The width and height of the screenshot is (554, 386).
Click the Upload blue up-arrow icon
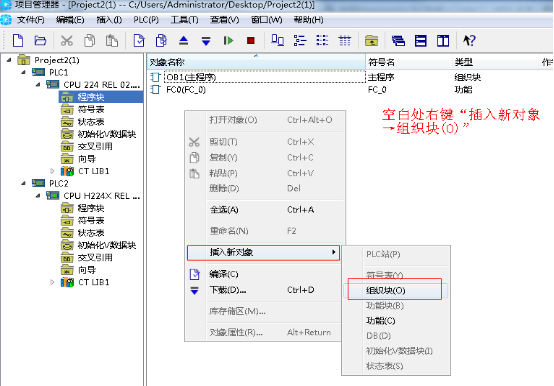point(183,41)
